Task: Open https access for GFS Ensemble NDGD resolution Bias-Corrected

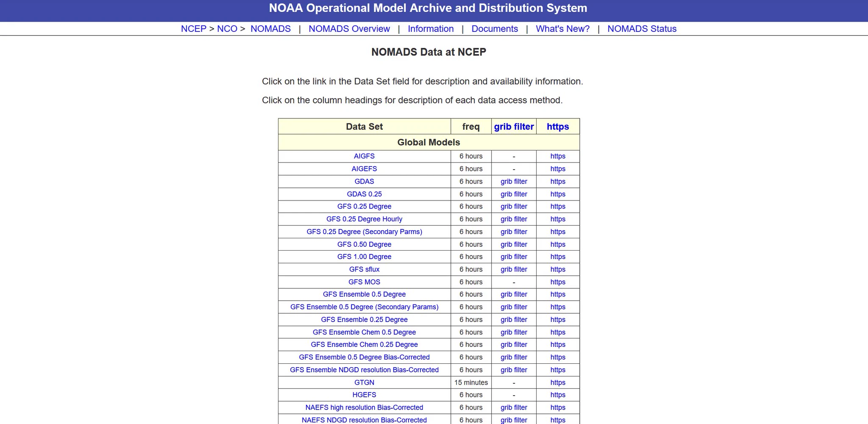Action: [558, 370]
